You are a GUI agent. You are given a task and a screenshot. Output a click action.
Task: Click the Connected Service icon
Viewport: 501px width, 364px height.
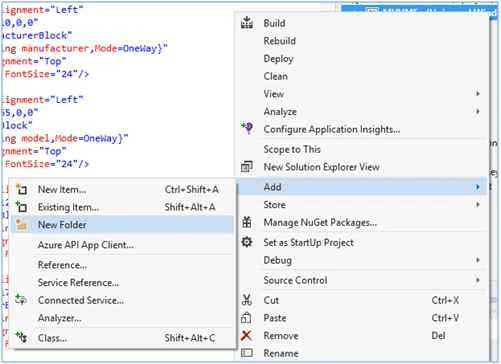(21, 300)
